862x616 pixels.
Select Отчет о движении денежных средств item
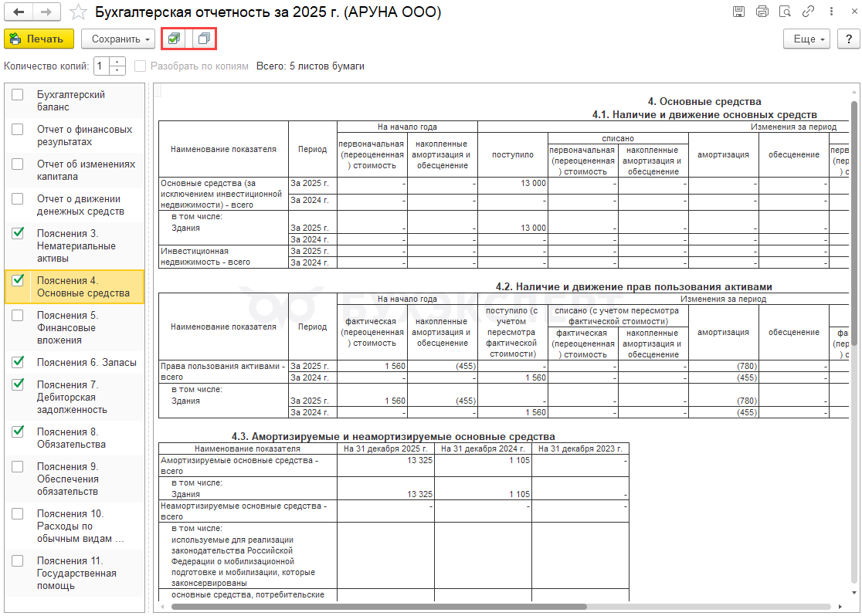(x=84, y=205)
